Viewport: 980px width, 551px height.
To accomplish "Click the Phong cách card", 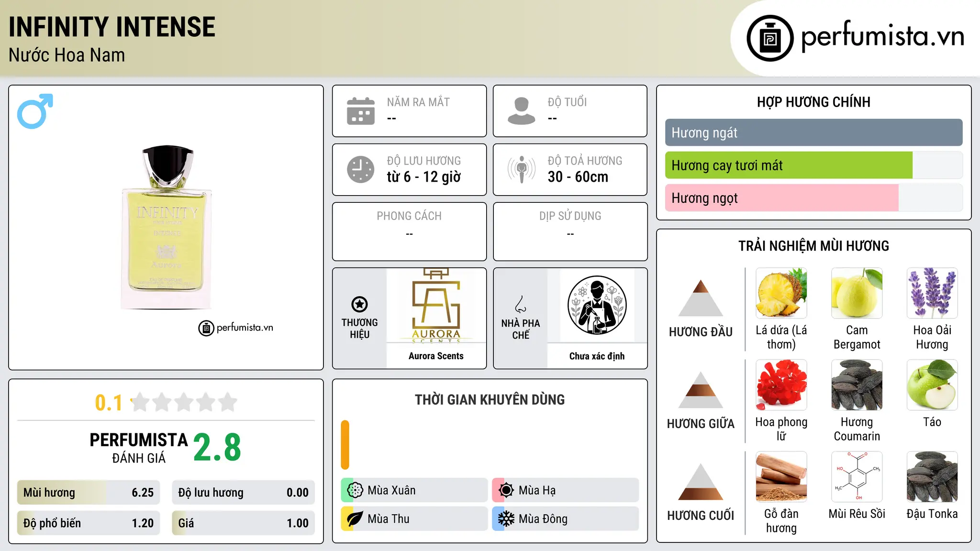I will [409, 231].
